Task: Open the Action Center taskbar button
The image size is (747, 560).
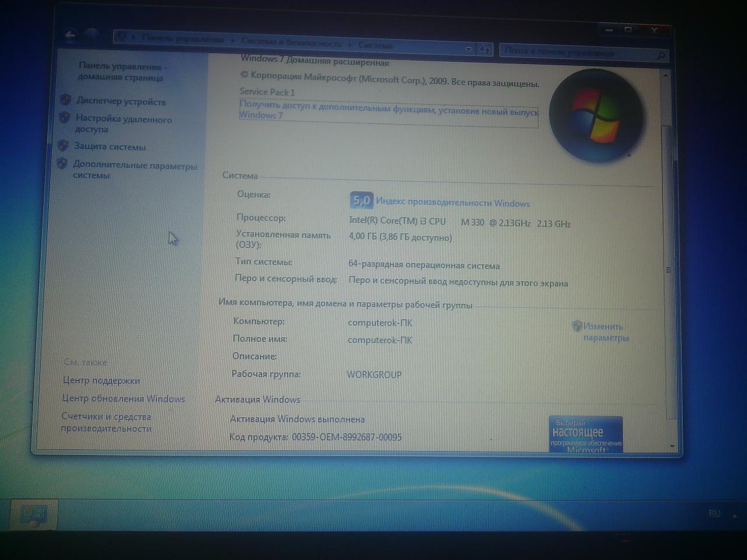Action: (x=33, y=514)
